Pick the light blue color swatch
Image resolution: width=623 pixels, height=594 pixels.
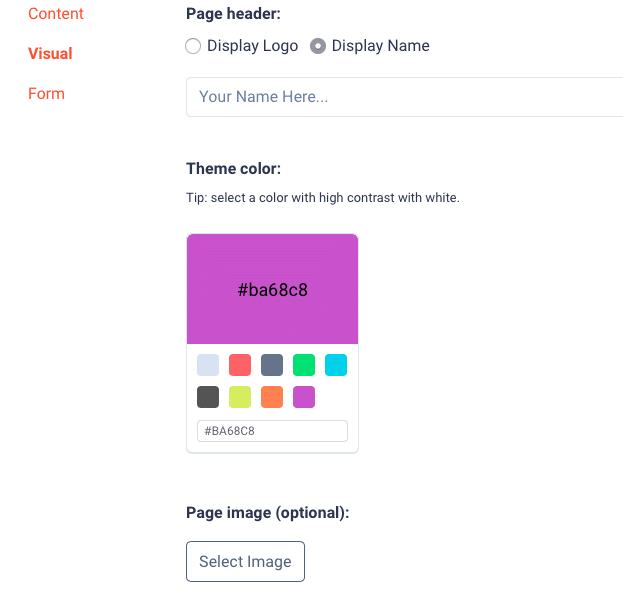[208, 365]
